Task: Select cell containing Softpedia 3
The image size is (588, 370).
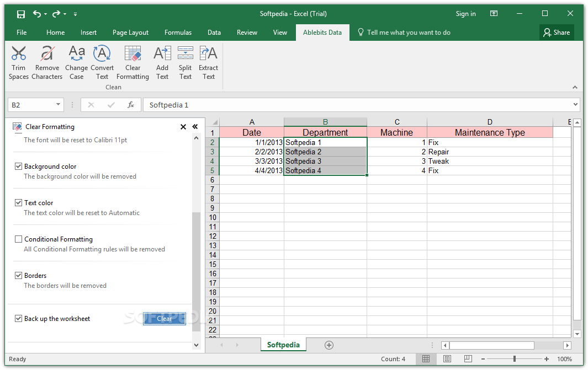Action: click(325, 162)
